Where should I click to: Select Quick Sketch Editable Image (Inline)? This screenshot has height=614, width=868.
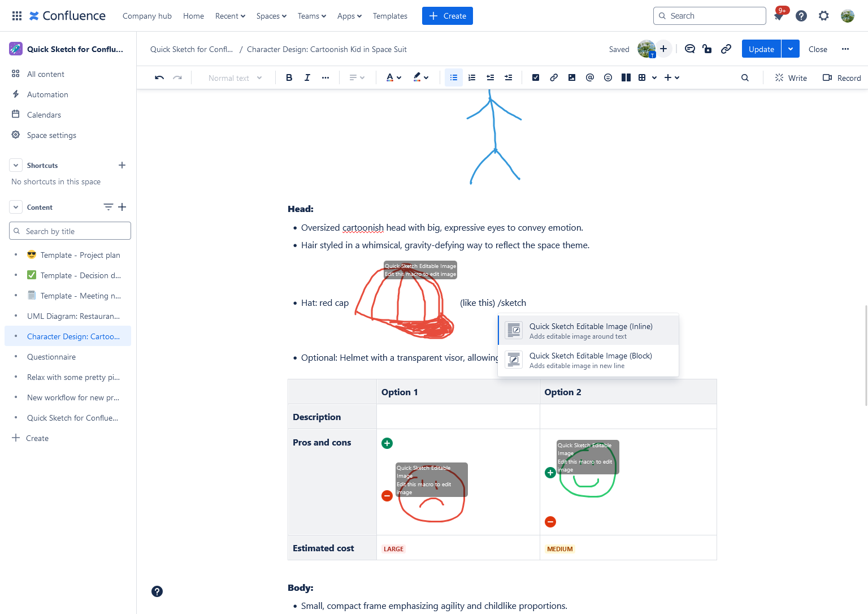tap(588, 330)
